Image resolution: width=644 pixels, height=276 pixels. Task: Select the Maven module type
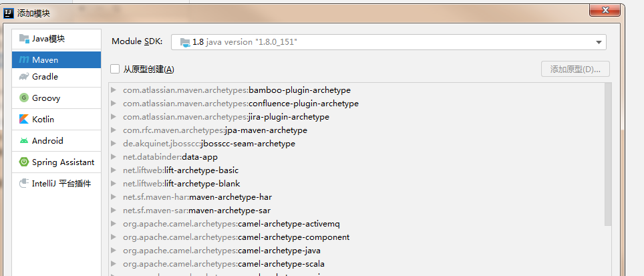pos(57,60)
